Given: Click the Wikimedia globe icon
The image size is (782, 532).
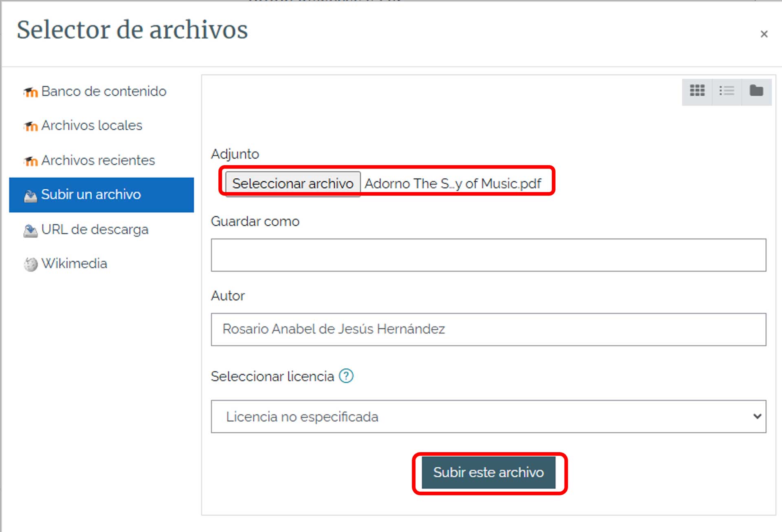Looking at the screenshot, I should pos(31,265).
